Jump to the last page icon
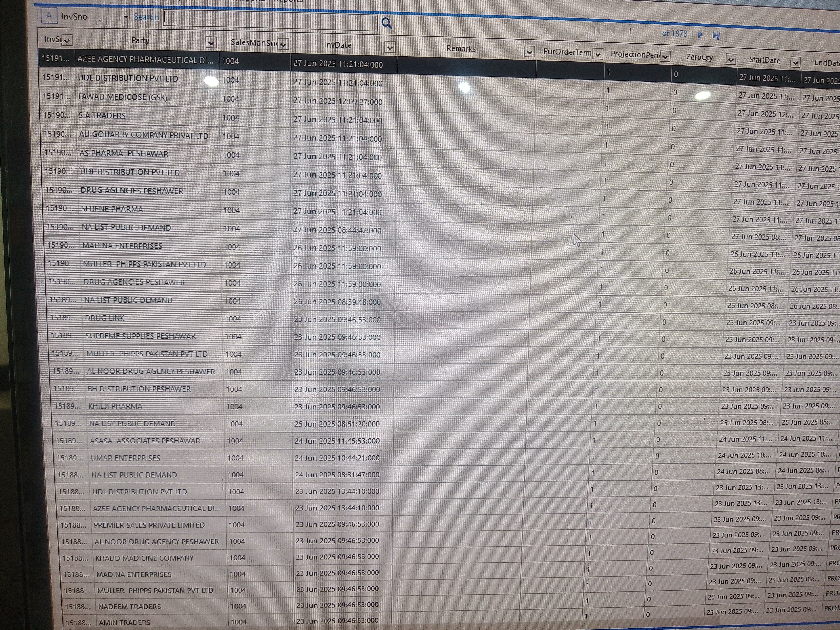The width and height of the screenshot is (840, 630). 716,35
